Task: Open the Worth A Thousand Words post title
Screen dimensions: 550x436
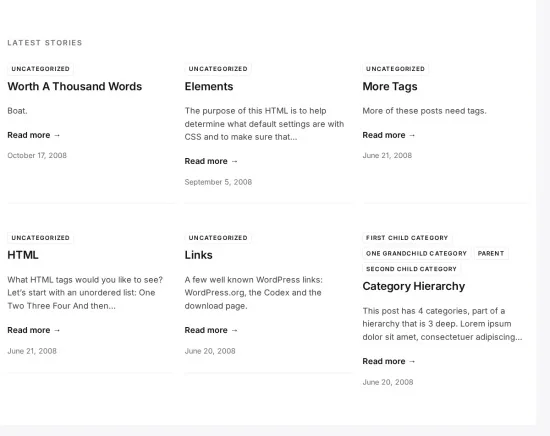Action: click(x=75, y=86)
